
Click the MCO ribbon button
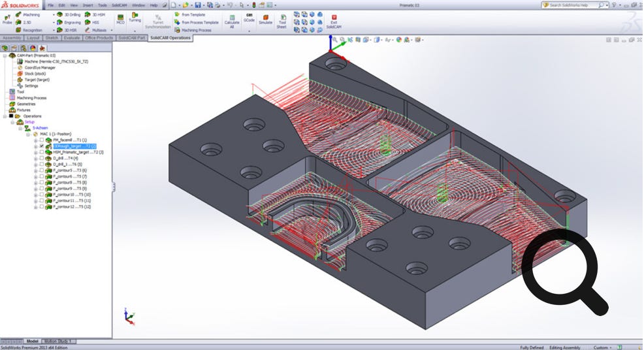tap(120, 19)
